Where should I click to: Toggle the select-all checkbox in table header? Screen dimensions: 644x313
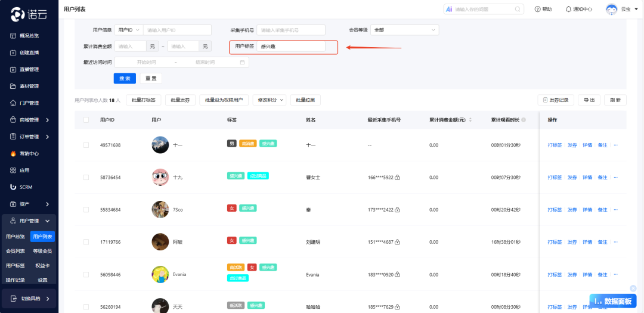tap(86, 120)
